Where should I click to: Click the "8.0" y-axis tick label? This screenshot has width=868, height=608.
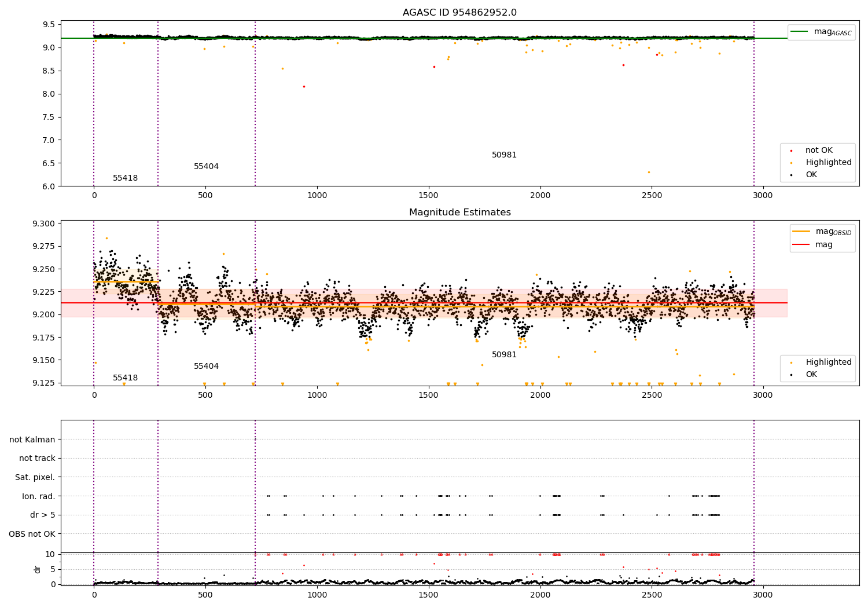point(49,94)
